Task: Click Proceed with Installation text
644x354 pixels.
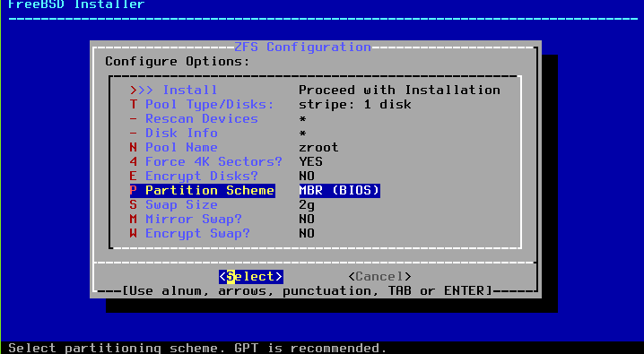Action: pyautogui.click(x=399, y=90)
